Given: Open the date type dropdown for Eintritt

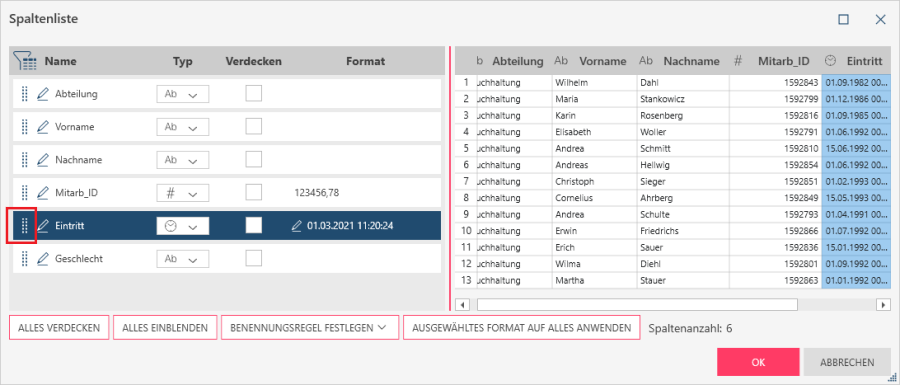Looking at the screenshot, I should point(183,226).
